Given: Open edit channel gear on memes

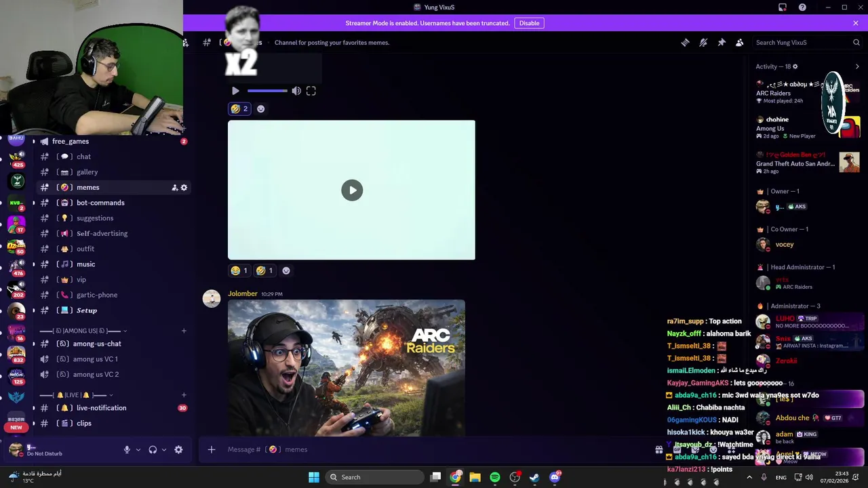Looking at the screenshot, I should pyautogui.click(x=184, y=188).
